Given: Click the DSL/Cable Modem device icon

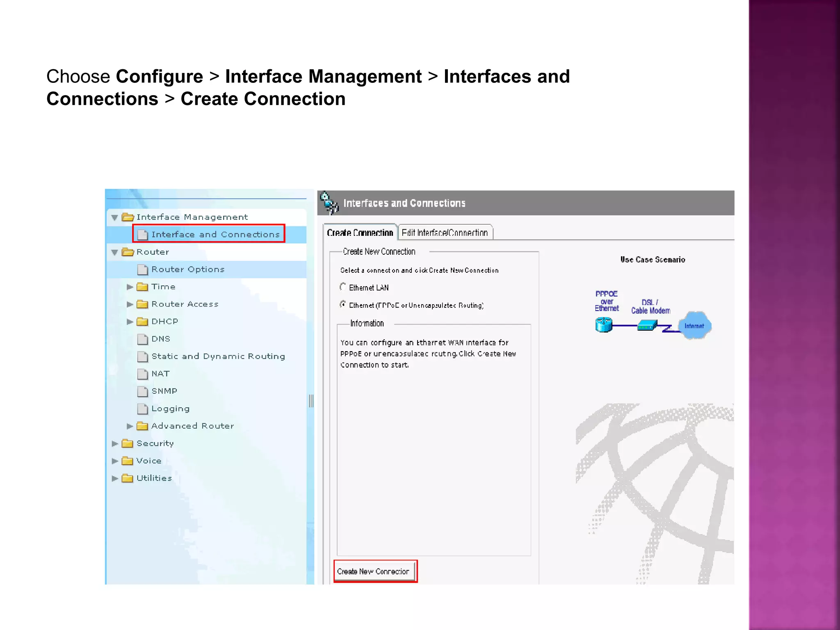Looking at the screenshot, I should pyautogui.click(x=647, y=326).
